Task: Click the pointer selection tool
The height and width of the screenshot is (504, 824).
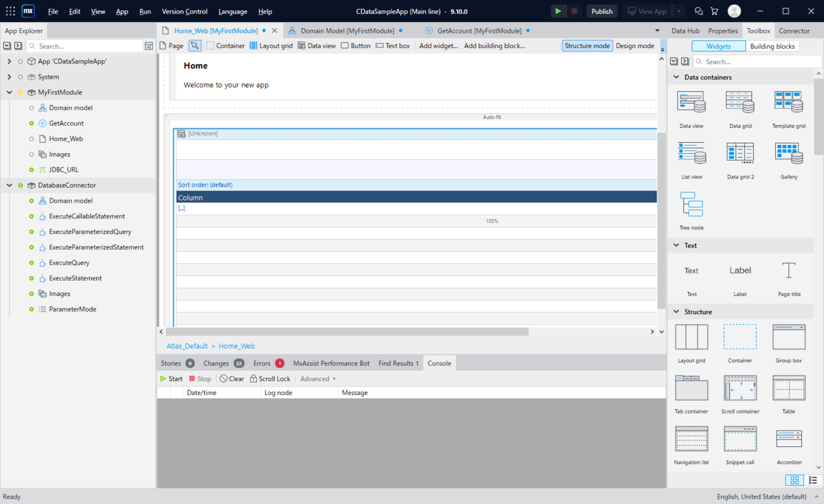Action: pyautogui.click(x=195, y=45)
